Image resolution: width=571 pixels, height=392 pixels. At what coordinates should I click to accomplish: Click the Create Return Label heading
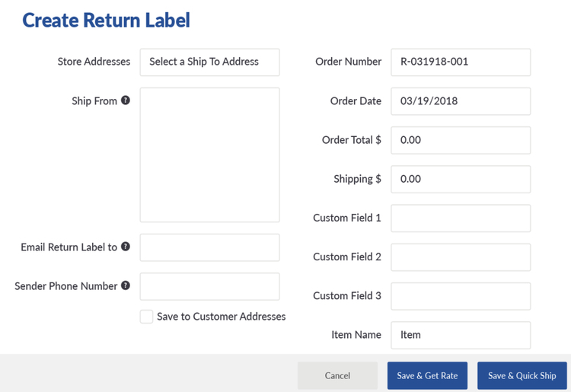pyautogui.click(x=106, y=21)
